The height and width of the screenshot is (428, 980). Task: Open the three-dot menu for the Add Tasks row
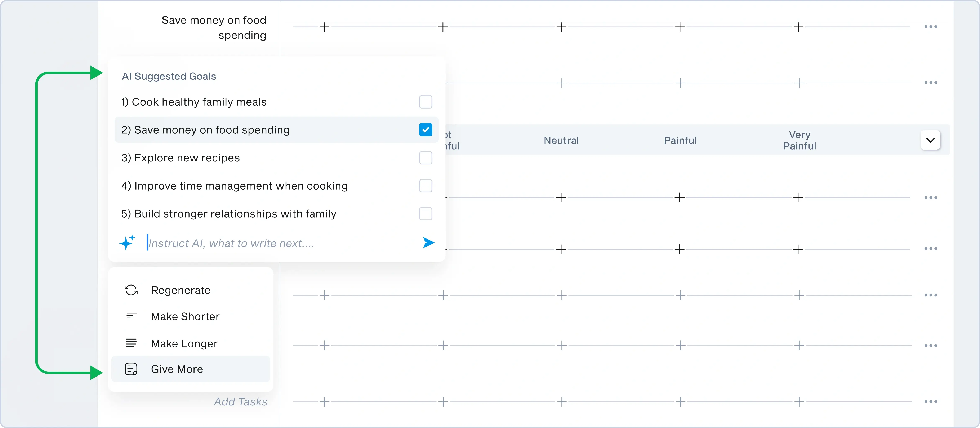coord(931,401)
